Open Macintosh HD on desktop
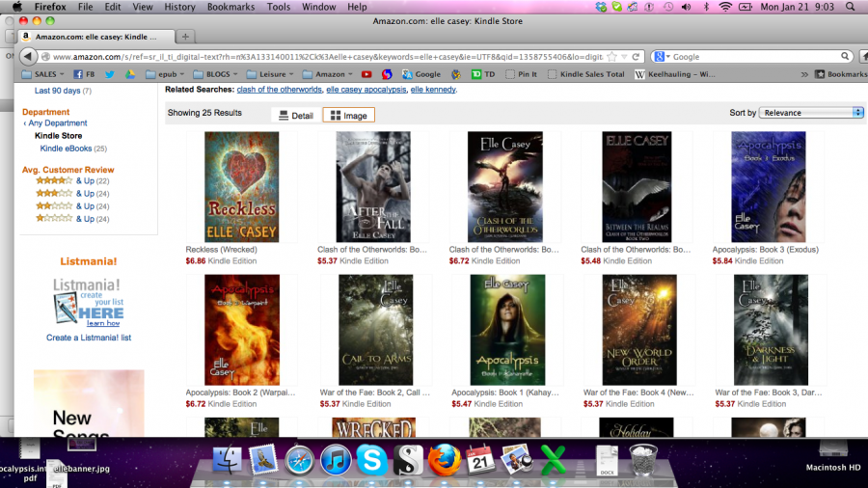 click(x=833, y=456)
